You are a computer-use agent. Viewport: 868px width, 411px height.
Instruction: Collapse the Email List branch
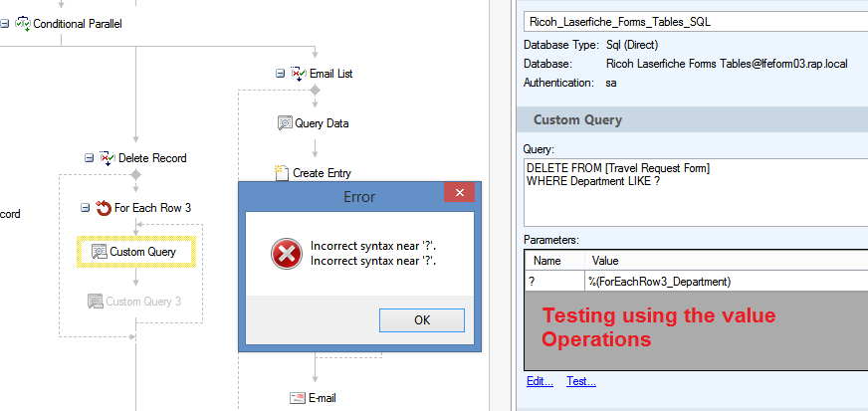pyautogui.click(x=280, y=74)
